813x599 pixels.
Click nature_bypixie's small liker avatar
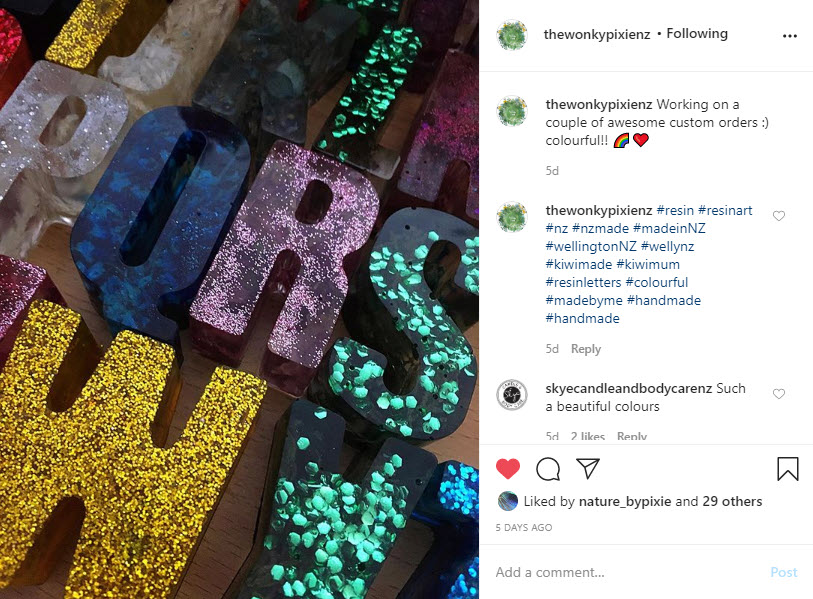[508, 501]
